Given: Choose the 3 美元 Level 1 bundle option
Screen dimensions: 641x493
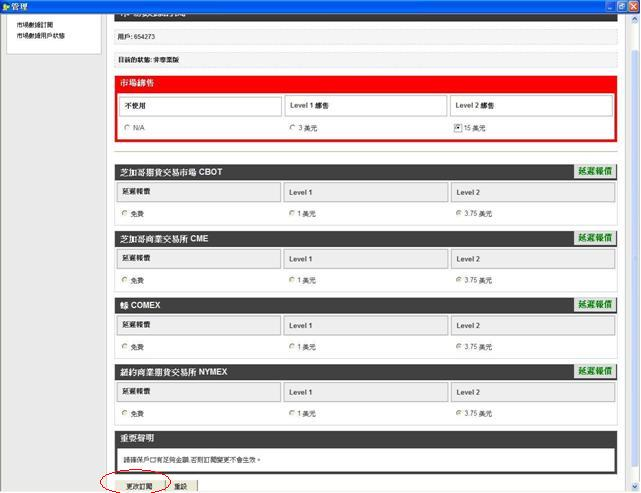Looking at the screenshot, I should click(x=292, y=128).
